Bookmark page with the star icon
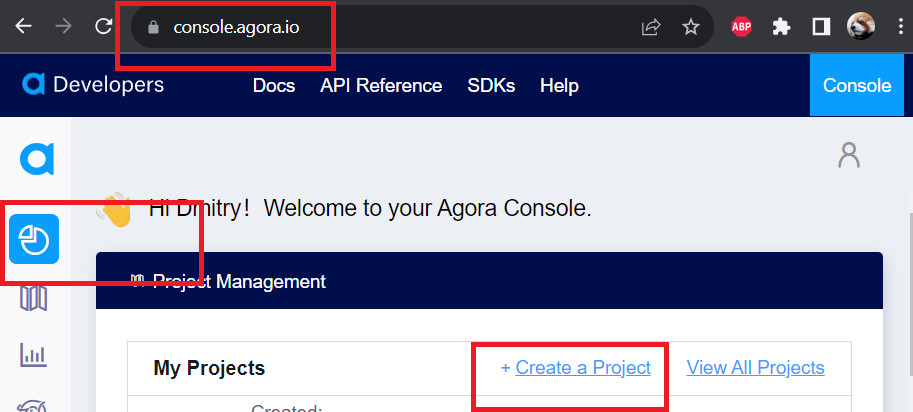 691,27
